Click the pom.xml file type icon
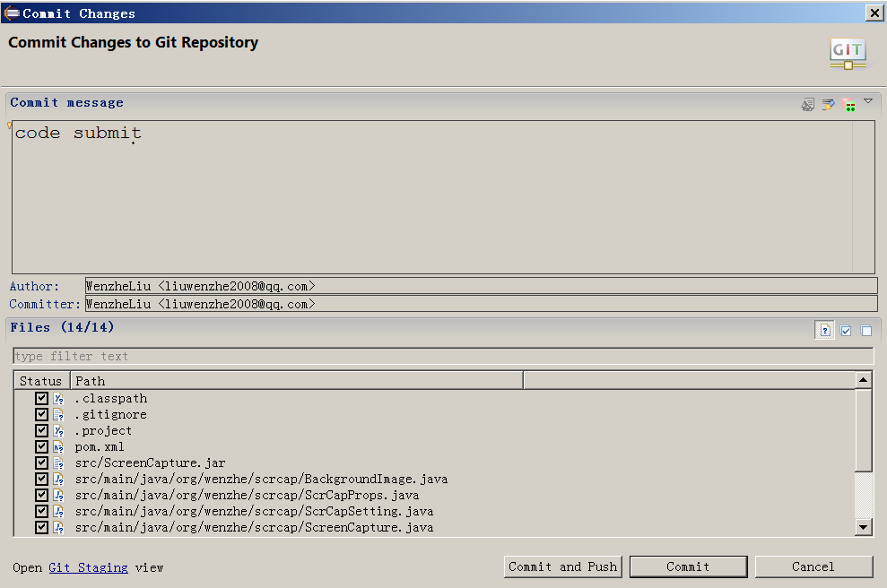The image size is (887, 588). point(58,447)
